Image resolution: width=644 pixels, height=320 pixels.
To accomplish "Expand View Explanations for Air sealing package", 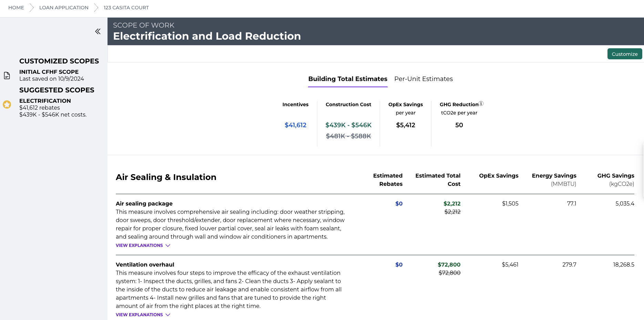I will tap(143, 246).
